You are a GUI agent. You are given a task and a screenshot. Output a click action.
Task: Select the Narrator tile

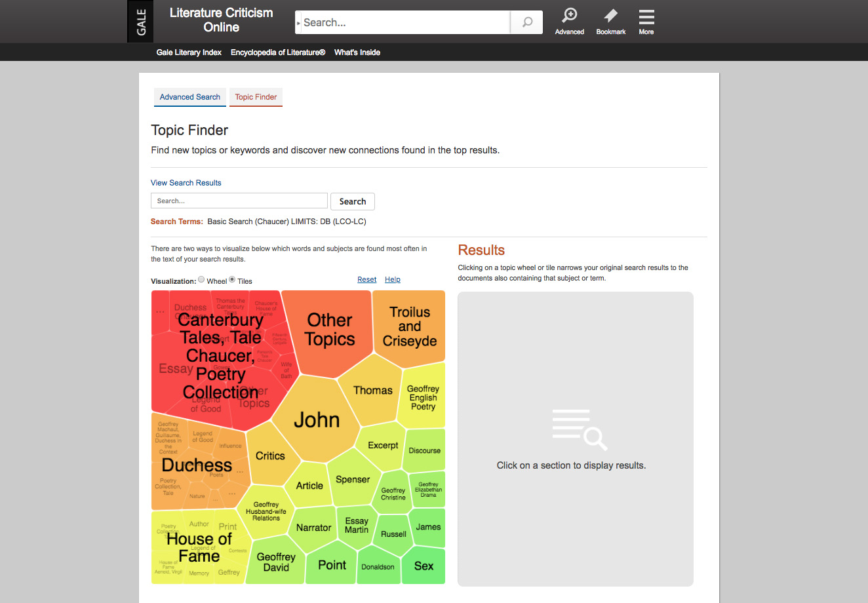(x=314, y=528)
